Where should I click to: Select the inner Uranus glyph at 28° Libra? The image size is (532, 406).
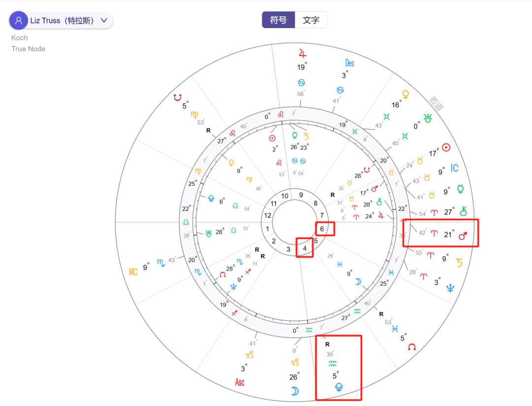pyautogui.click(x=208, y=233)
